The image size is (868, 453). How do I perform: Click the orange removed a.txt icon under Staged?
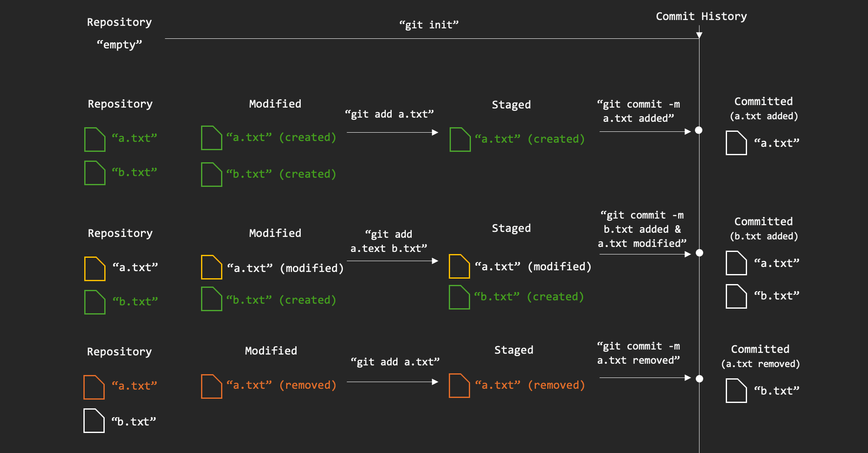[459, 385]
